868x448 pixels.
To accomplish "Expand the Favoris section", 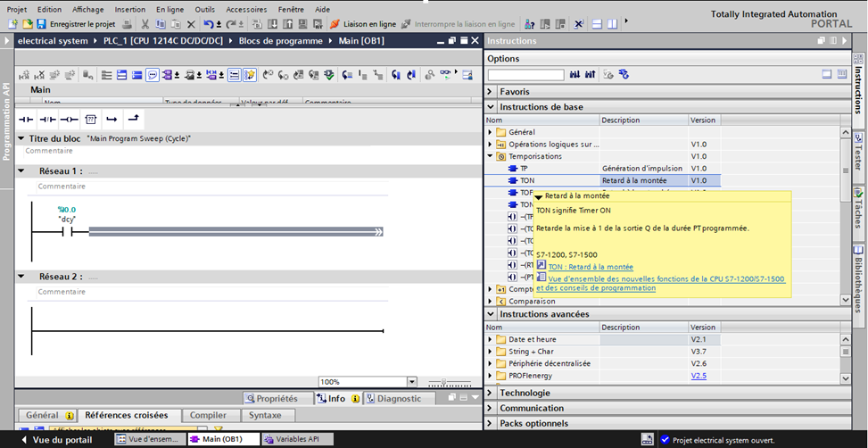I will tap(490, 92).
